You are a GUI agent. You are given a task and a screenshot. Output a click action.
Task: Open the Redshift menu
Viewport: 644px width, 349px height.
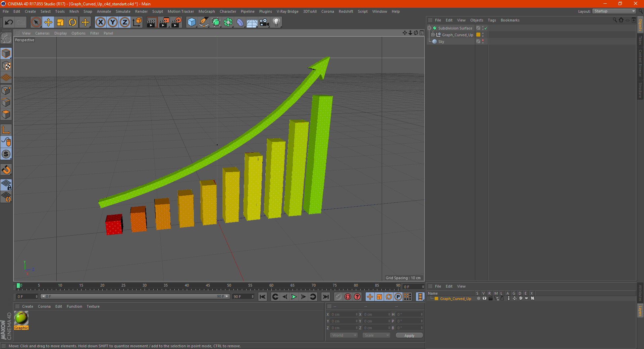346,11
